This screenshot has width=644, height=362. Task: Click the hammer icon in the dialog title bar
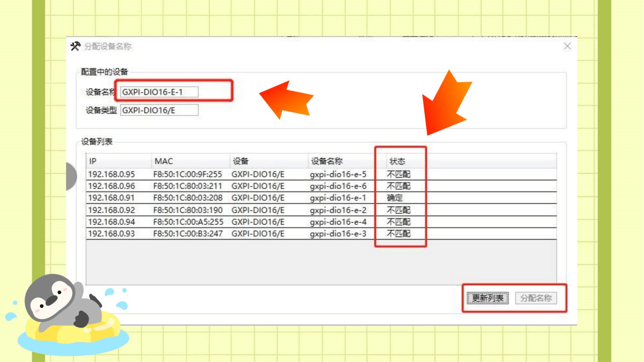(x=76, y=46)
